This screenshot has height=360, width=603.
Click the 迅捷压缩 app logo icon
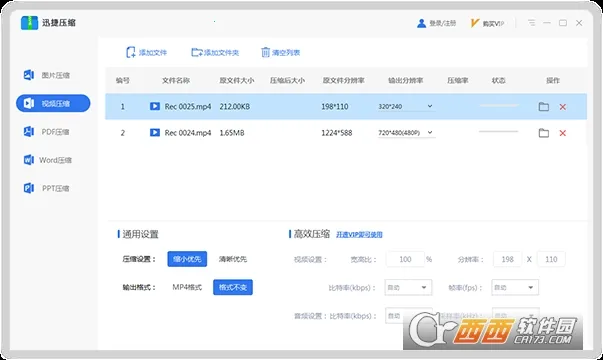tap(29, 23)
